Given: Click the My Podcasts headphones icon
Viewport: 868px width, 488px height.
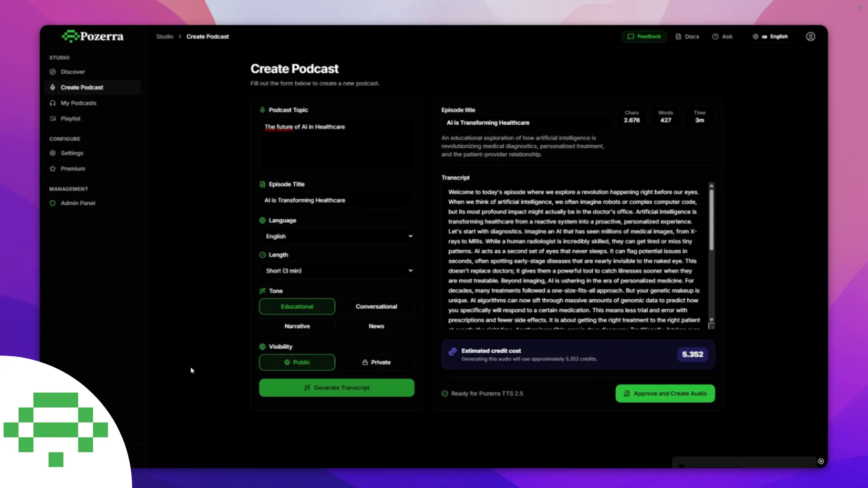Looking at the screenshot, I should 52,103.
